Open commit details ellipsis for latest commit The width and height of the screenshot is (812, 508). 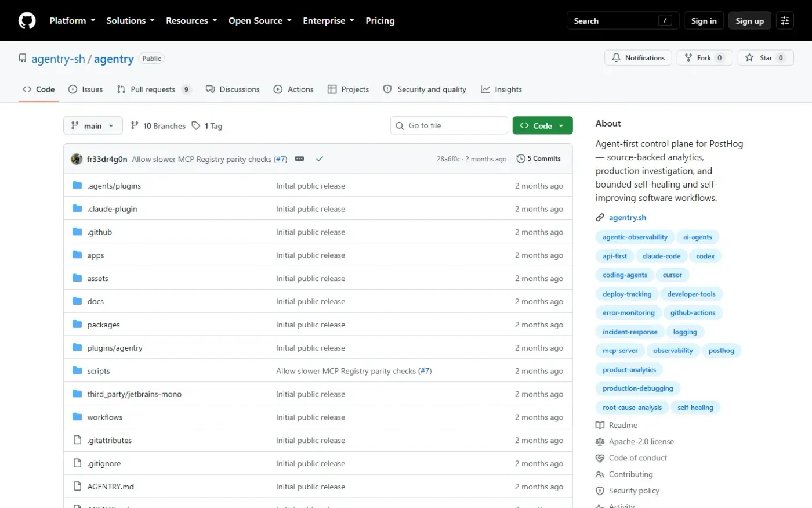click(x=299, y=158)
